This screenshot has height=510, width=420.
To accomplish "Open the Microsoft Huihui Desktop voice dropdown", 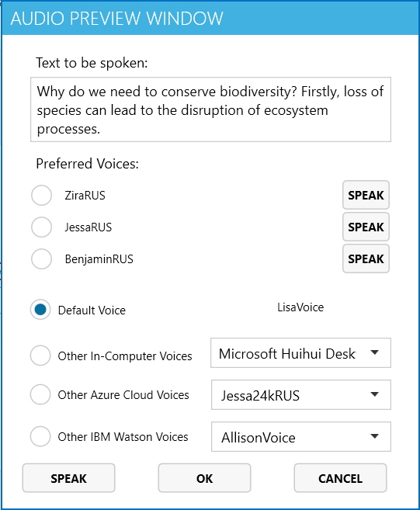I will [x=300, y=353].
